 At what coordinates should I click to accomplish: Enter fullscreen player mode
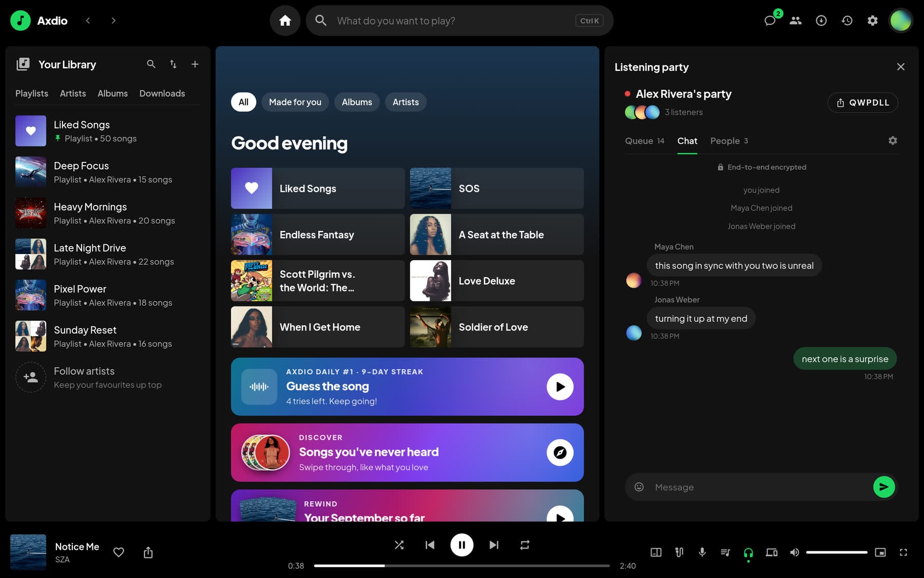(903, 552)
